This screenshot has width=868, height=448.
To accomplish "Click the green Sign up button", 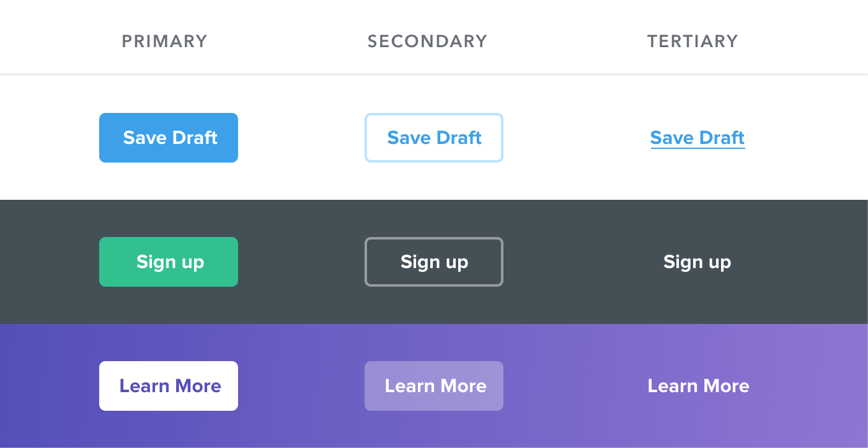I will pos(169,262).
